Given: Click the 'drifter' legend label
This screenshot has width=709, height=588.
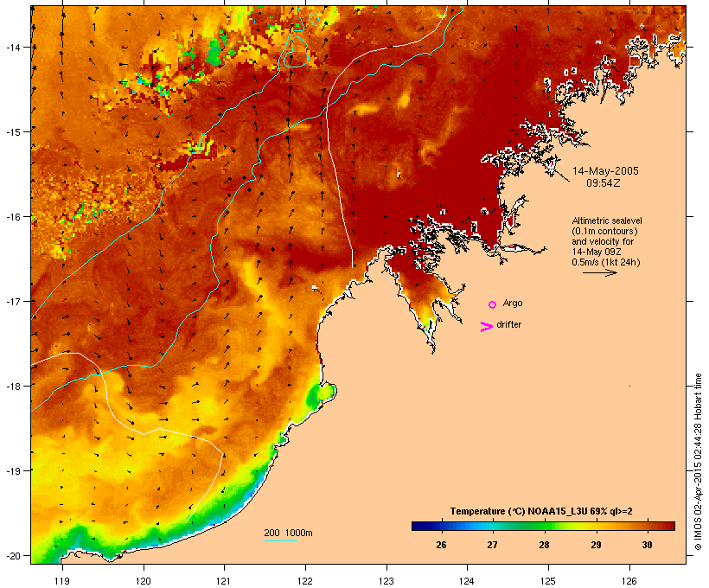Looking at the screenshot, I should (x=508, y=324).
